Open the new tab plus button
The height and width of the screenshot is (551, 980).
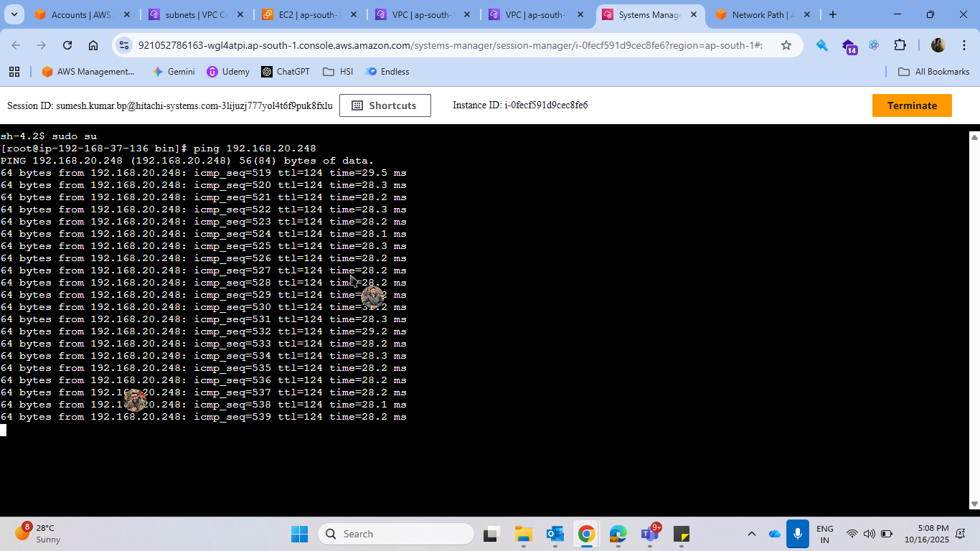(x=832, y=14)
